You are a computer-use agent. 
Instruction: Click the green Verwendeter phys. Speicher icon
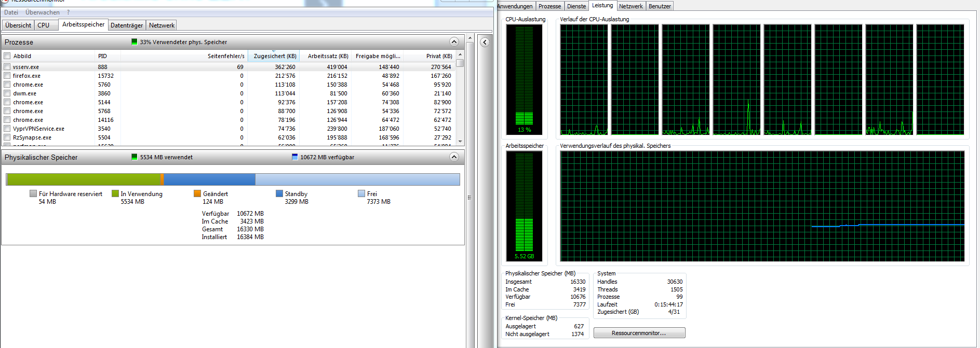135,42
